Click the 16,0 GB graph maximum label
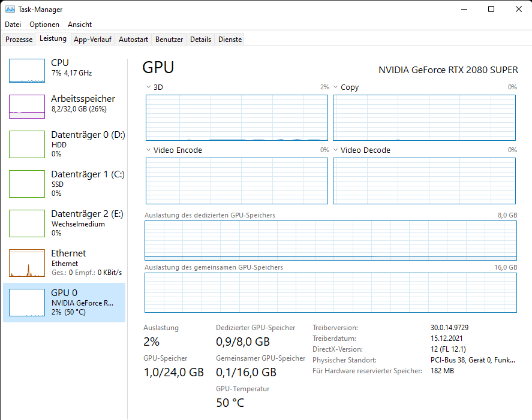Viewport: 532px width, 420px height. [506, 267]
